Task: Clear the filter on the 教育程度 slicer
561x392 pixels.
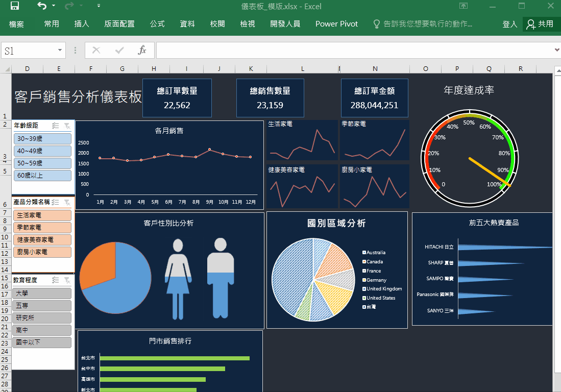Action: pos(67,280)
